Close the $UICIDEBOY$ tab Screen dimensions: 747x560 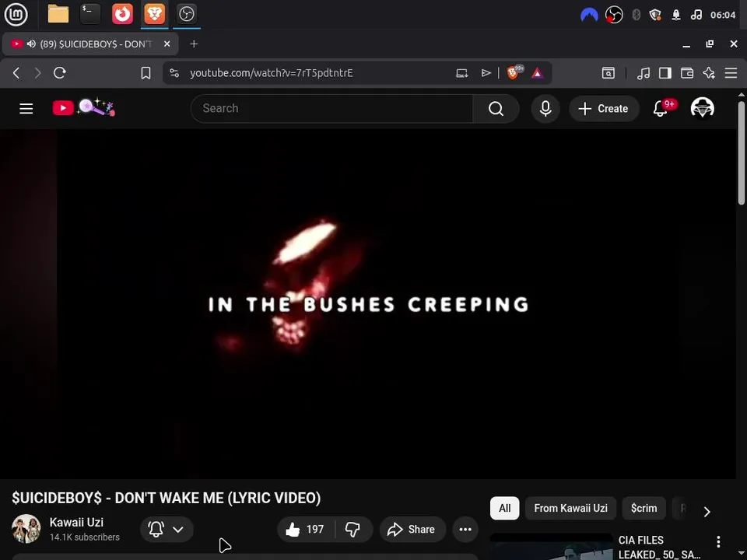pos(167,44)
